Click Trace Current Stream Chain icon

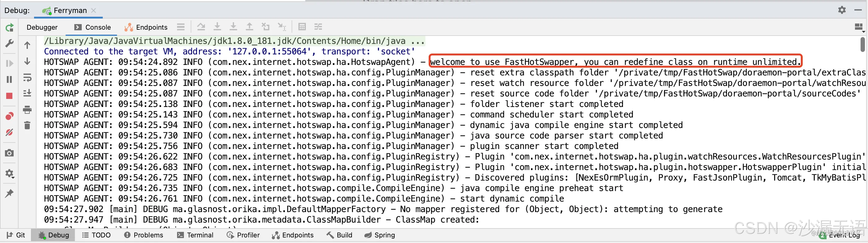[x=318, y=27]
